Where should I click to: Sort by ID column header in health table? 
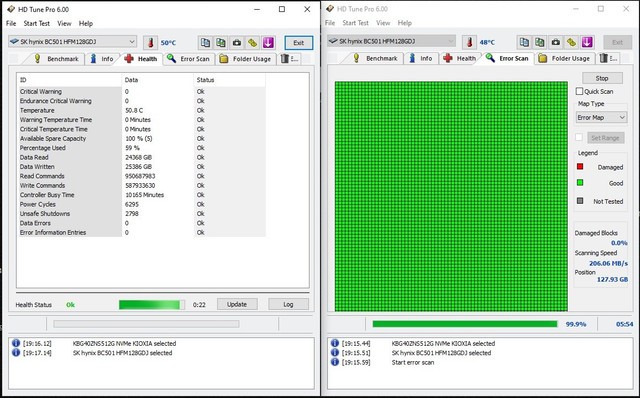coord(69,80)
